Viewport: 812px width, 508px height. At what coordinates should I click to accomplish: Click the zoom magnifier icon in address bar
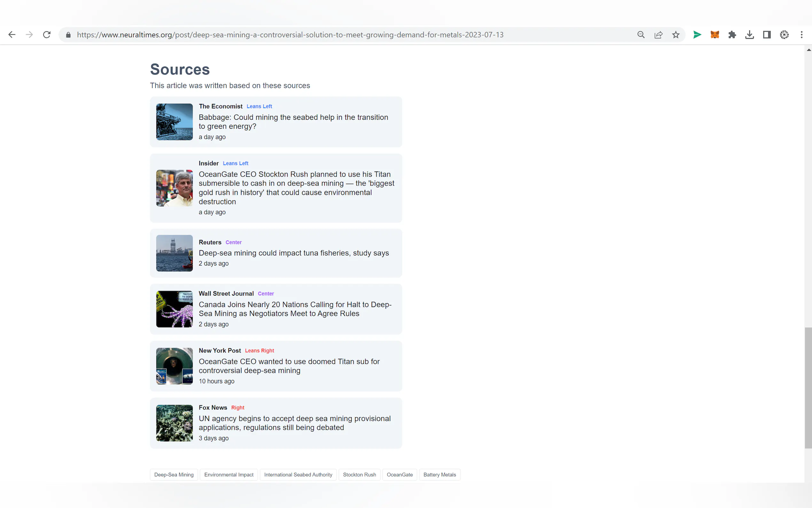click(x=641, y=35)
